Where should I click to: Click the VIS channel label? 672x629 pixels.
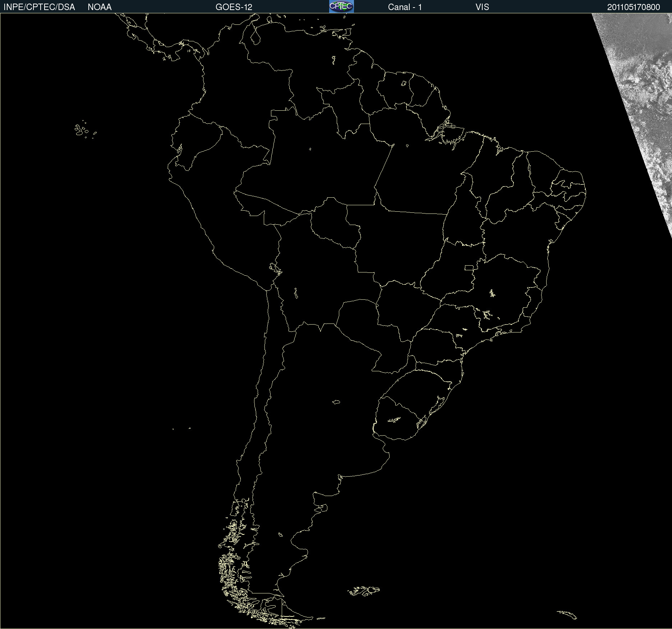pos(482,7)
